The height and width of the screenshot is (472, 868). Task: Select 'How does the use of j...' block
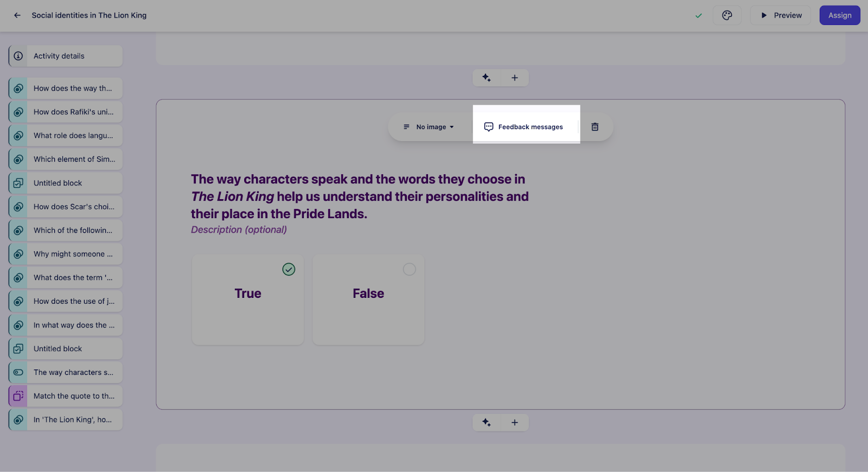click(x=66, y=301)
